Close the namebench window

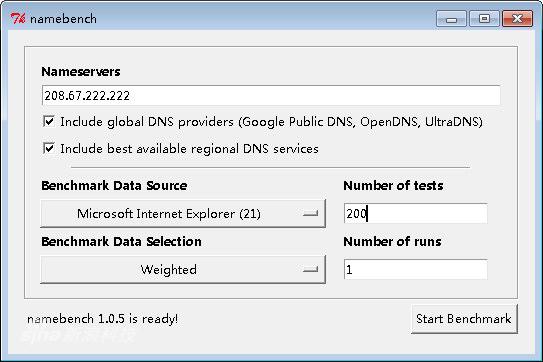tap(517, 19)
